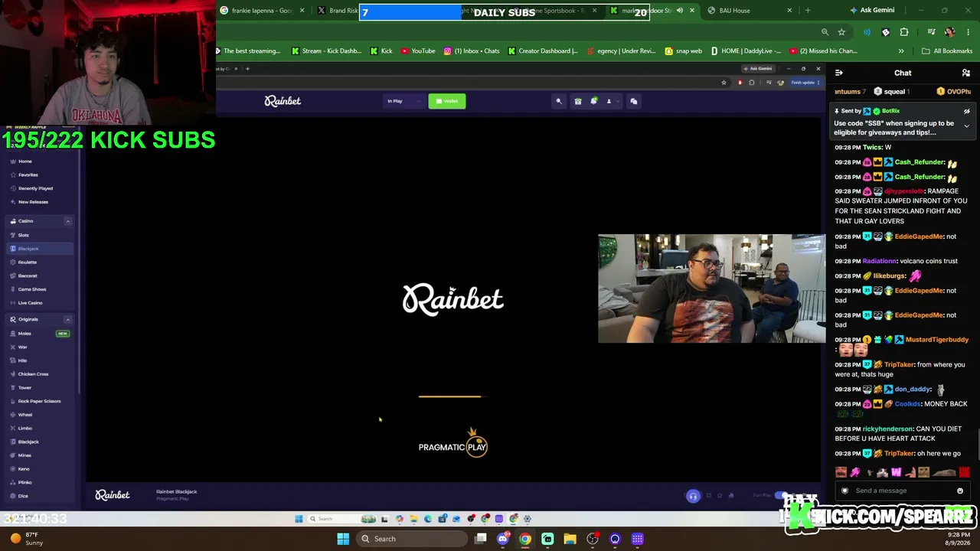Image resolution: width=980 pixels, height=551 pixels.
Task: Open New Releases in the sidebar
Action: (x=33, y=202)
